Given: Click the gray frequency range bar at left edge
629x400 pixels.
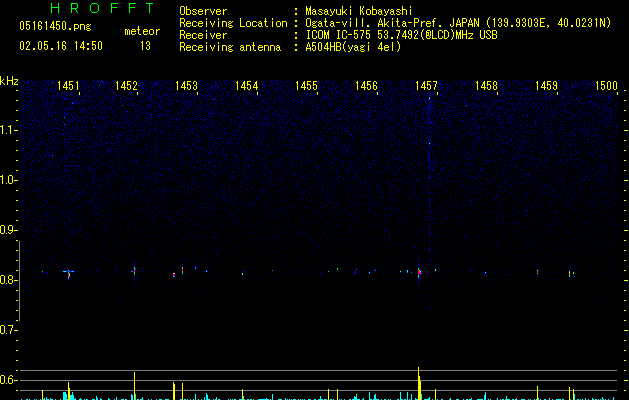Looking at the screenshot, I should point(19,281).
